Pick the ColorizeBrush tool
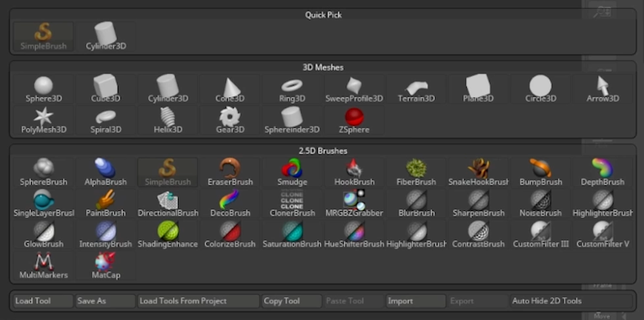 tap(230, 235)
